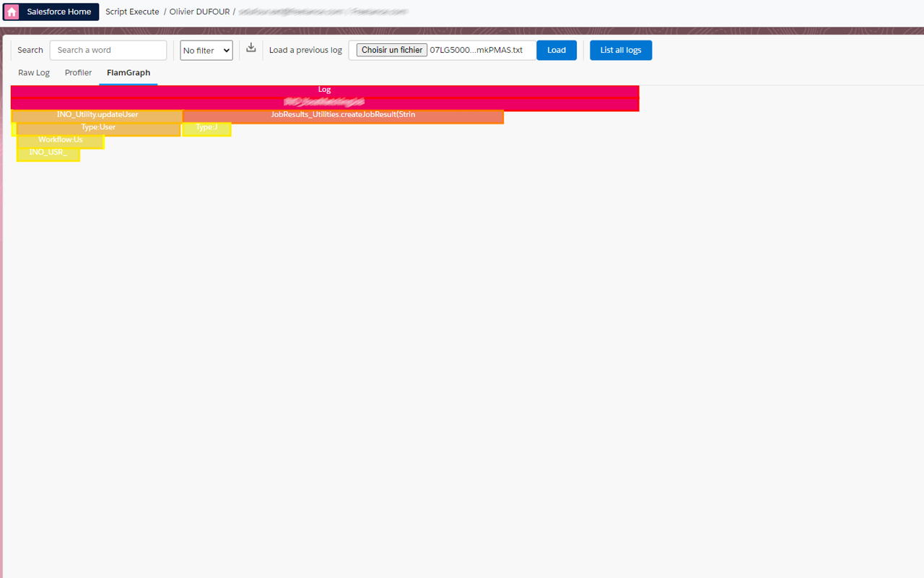The image size is (924, 578).
Task: Select the topmost 'Log' frame in the flame graph
Action: click(324, 89)
